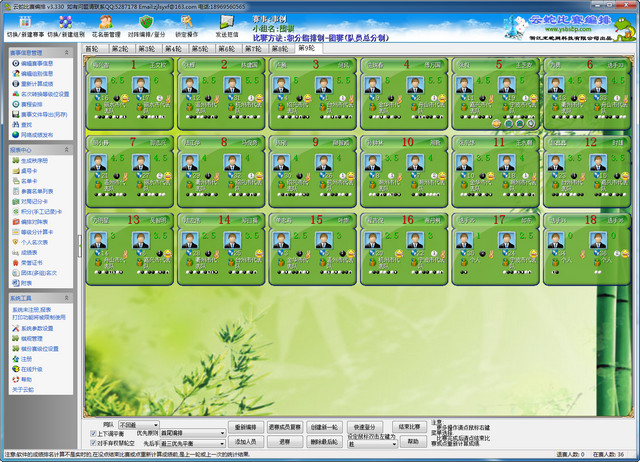Image resolution: width=640 pixels, height=462 pixels.
Task: Collapse the 系统工具 panel
Action: pyautogui.click(x=67, y=298)
